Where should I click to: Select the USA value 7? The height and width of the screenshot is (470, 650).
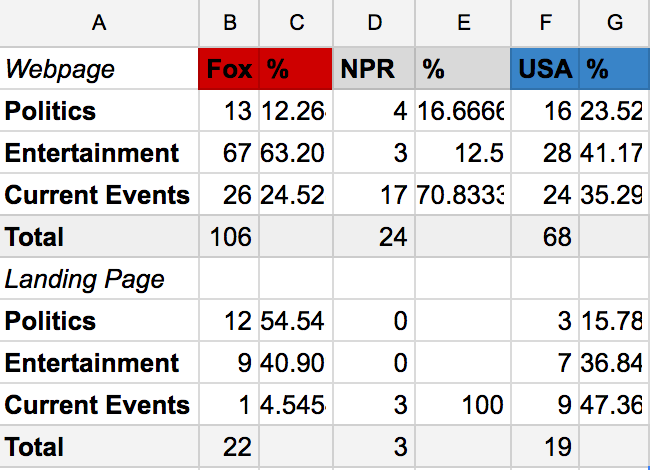pos(545,363)
